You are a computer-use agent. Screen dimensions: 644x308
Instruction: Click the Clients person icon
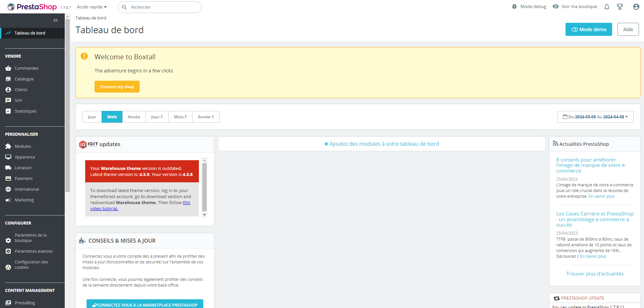[8, 90]
